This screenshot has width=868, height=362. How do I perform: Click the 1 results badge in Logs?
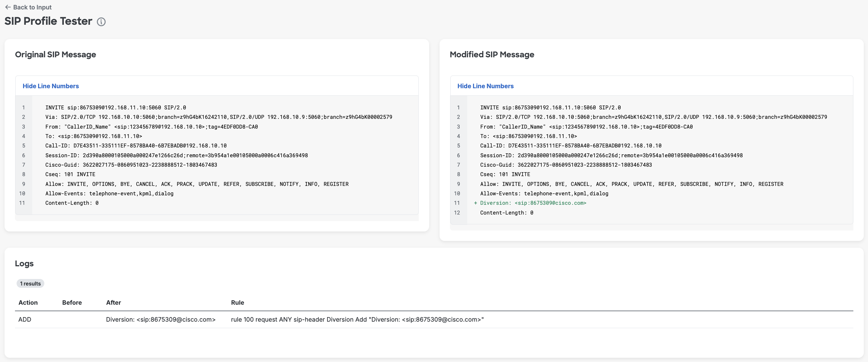coord(30,284)
